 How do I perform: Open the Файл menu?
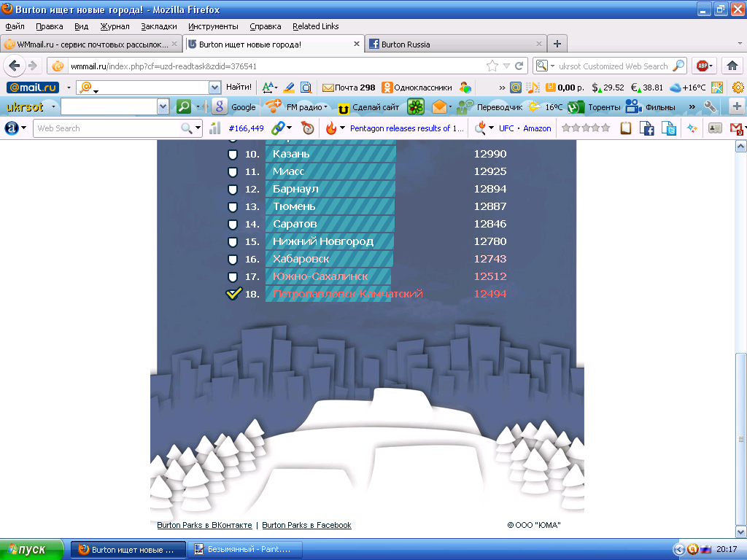[x=15, y=26]
